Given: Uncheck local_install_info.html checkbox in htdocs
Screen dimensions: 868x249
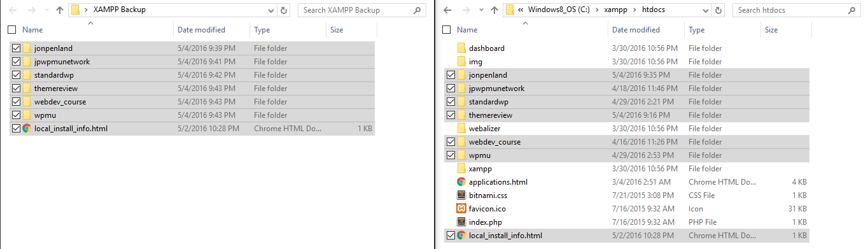Looking at the screenshot, I should (451, 236).
